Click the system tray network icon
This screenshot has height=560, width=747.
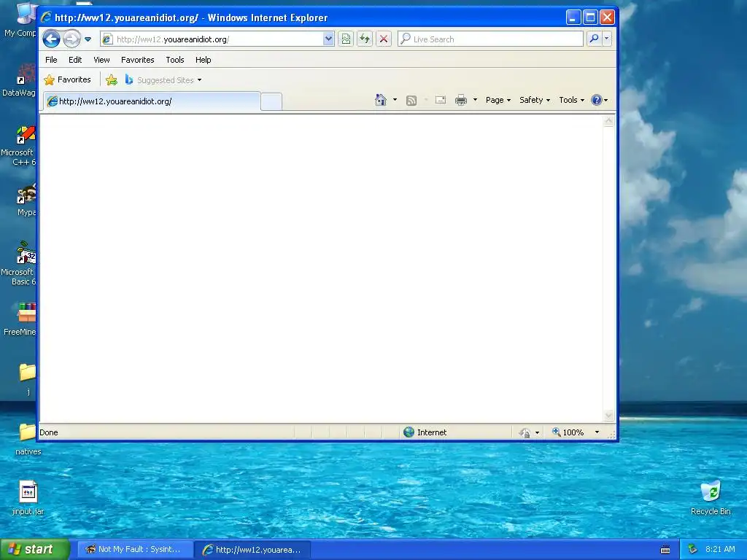[693, 550]
